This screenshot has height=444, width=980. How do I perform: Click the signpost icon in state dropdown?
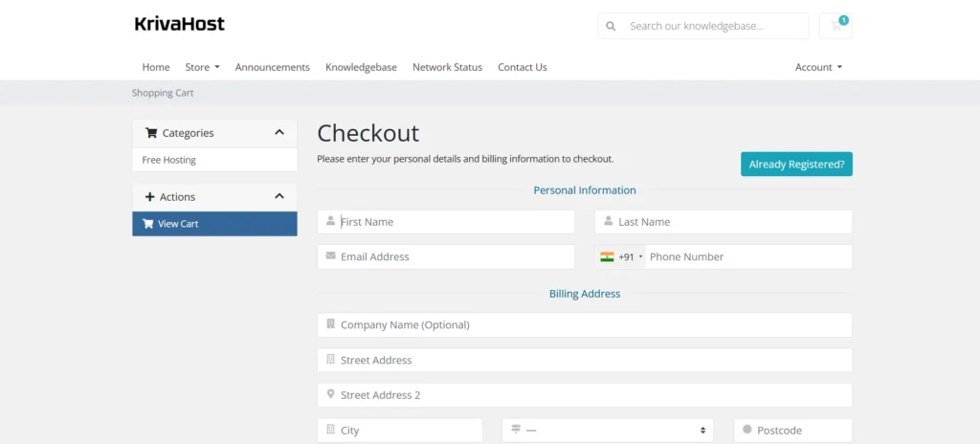[516, 429]
